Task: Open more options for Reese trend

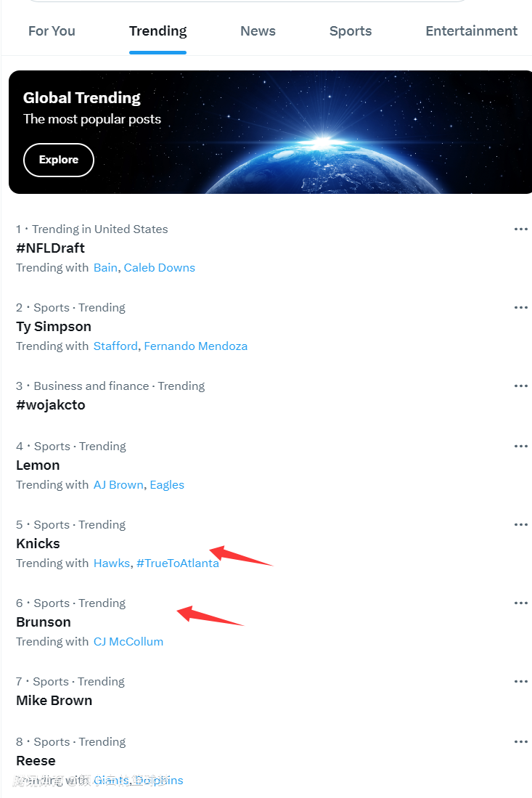Action: point(520,742)
